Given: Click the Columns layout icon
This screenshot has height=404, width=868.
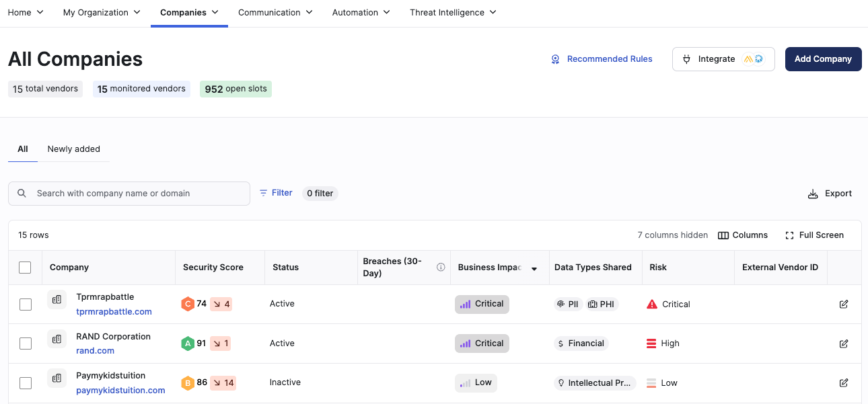Looking at the screenshot, I should pos(723,235).
